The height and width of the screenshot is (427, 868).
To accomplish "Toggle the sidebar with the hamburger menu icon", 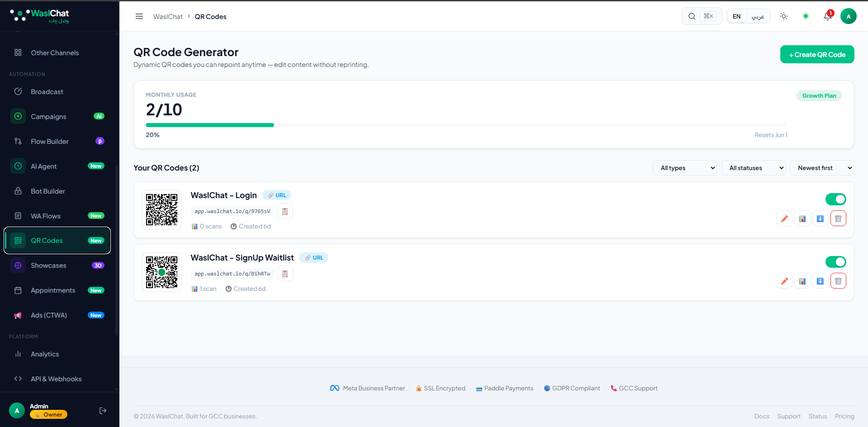I will [139, 16].
